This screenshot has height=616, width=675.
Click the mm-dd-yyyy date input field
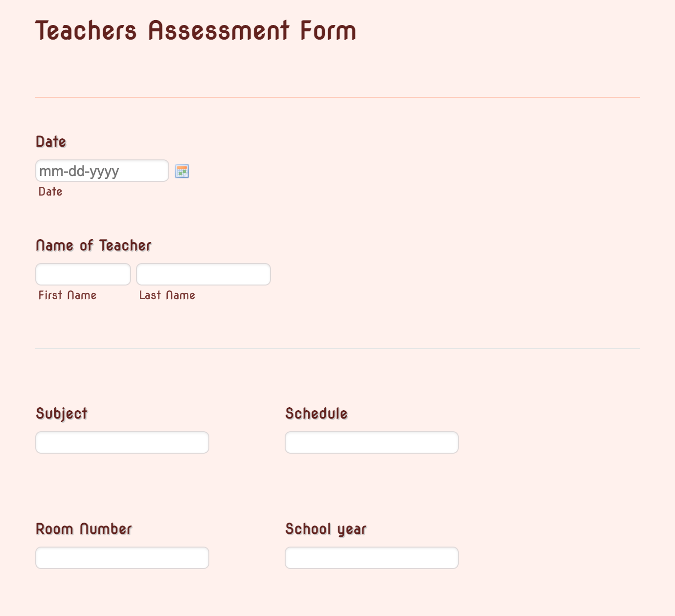point(102,171)
